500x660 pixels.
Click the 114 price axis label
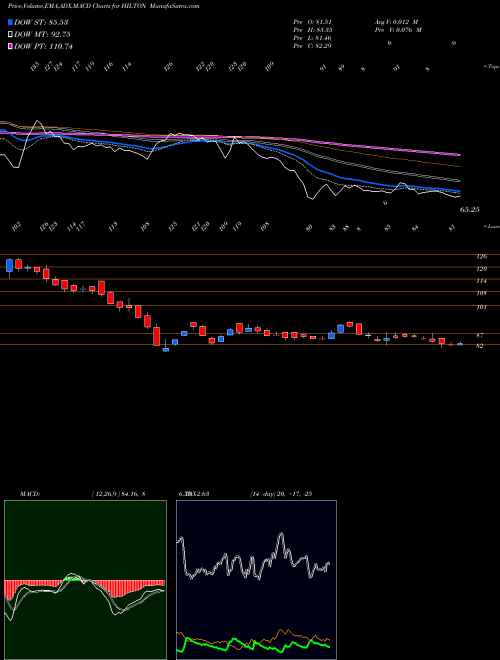pyautogui.click(x=482, y=281)
